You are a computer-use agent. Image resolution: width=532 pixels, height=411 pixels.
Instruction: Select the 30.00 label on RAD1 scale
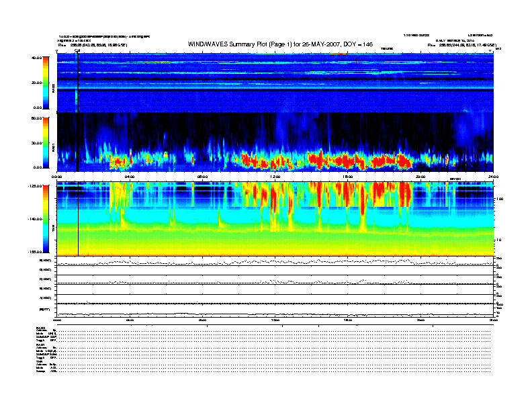pos(37,143)
